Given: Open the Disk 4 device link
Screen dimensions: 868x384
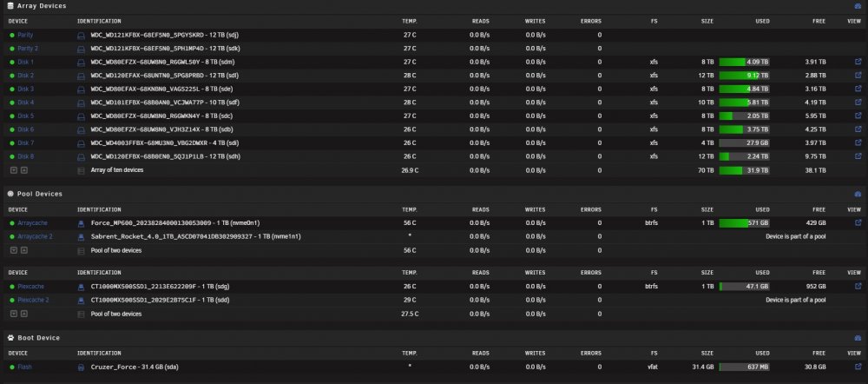Looking at the screenshot, I should (x=25, y=103).
